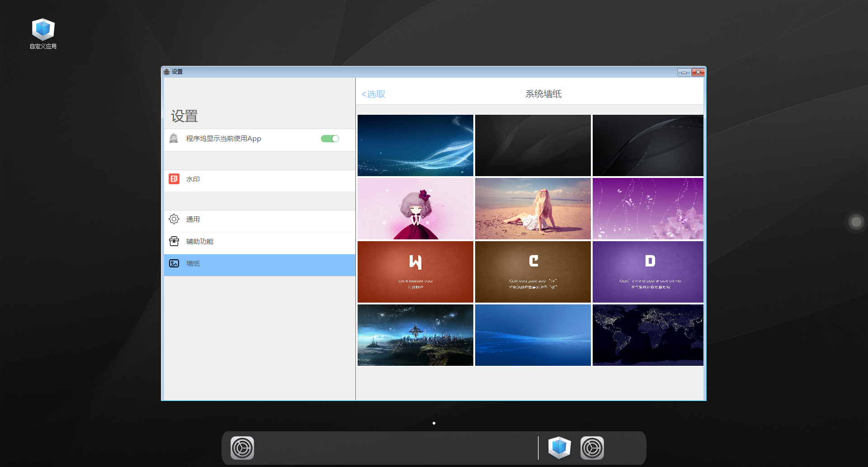Choose the plain blue wave wallpaper
This screenshot has width=868, height=467.
[533, 335]
